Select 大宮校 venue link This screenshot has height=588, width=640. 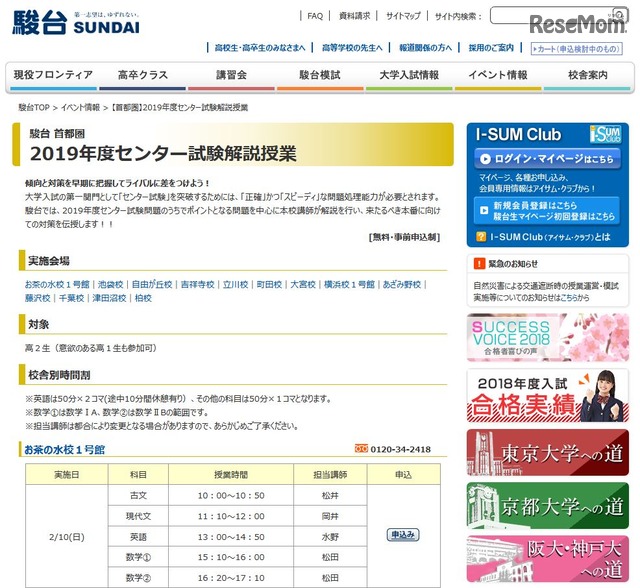(x=303, y=284)
